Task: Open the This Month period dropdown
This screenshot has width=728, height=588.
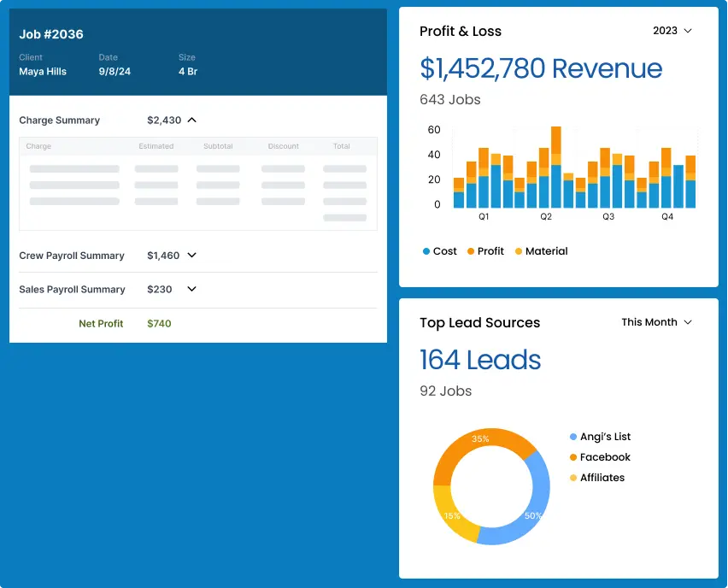Action: [656, 322]
